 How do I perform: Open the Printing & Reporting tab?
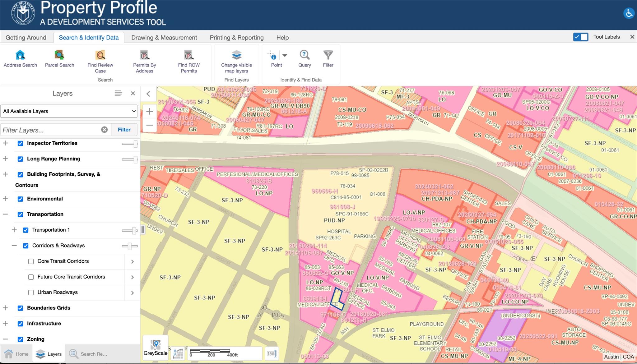click(x=236, y=38)
